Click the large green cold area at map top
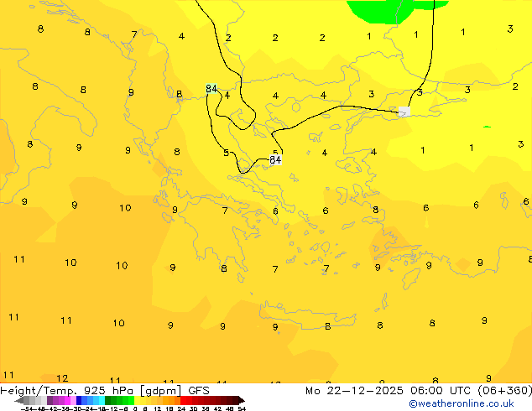The width and height of the screenshot is (532, 411). (397, 11)
